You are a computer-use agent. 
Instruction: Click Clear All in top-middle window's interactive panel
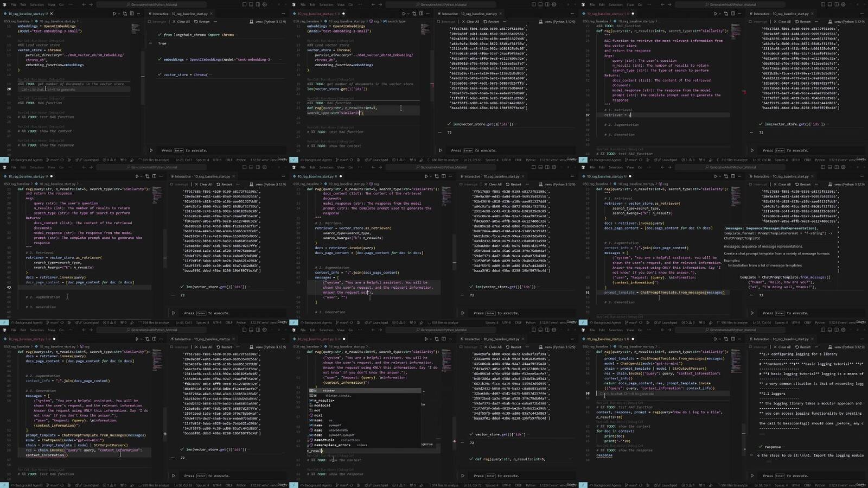(471, 22)
